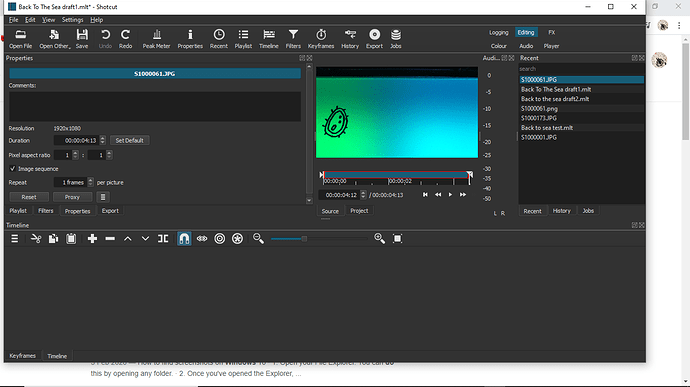Switch to the Player layout
This screenshot has height=387, width=690.
551,46
